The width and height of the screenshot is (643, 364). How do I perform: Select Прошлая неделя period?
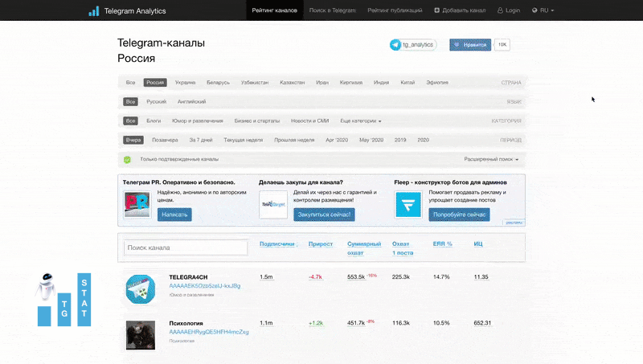(294, 140)
